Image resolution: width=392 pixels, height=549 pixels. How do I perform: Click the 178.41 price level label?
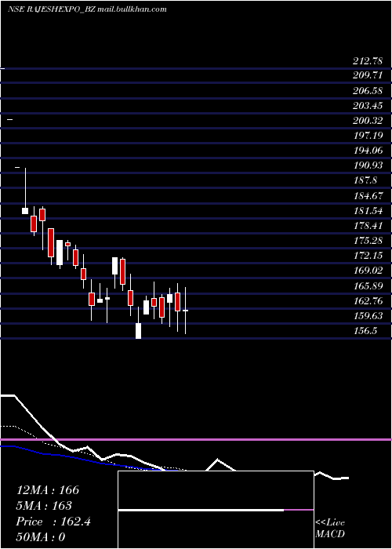click(368, 226)
